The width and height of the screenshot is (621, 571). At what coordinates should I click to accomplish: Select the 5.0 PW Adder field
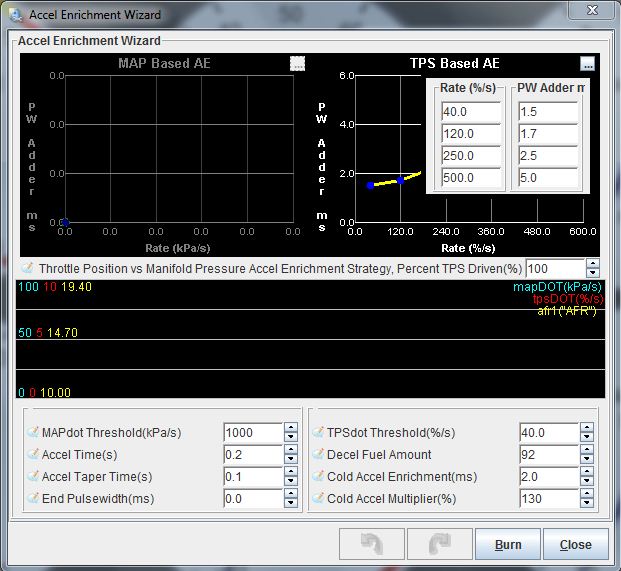547,179
